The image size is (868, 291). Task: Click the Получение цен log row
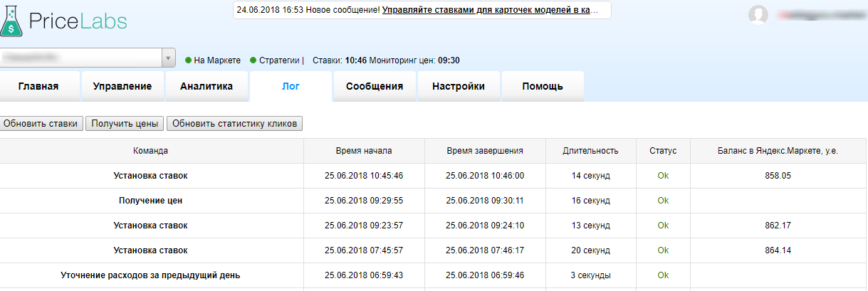coord(151,201)
